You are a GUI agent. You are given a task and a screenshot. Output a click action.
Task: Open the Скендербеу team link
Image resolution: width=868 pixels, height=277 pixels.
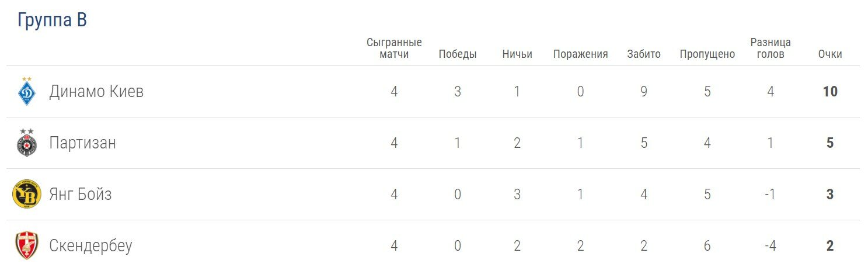coord(90,246)
